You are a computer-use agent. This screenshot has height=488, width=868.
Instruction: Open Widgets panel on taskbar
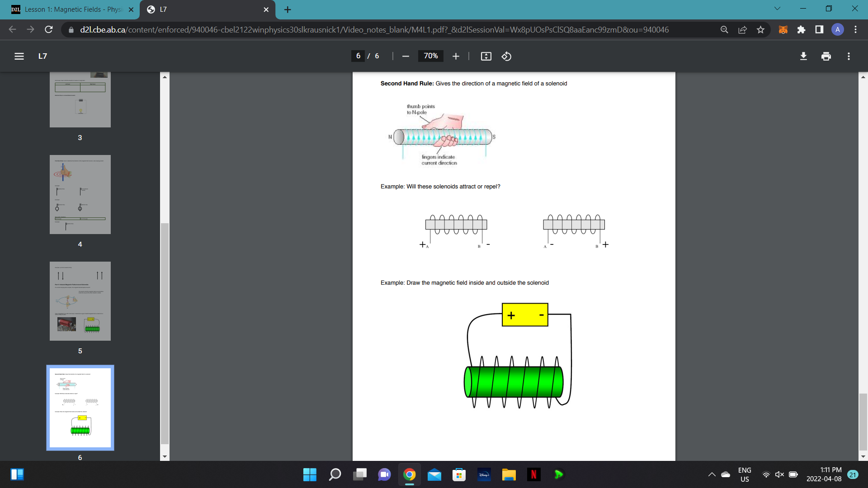click(x=17, y=474)
